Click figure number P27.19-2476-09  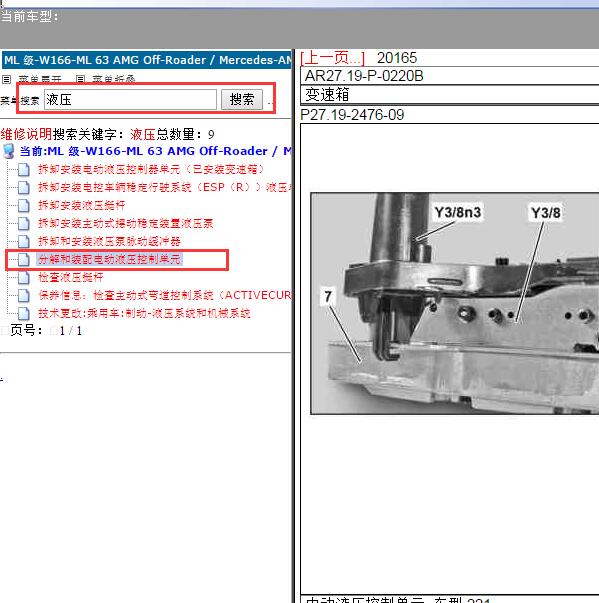pyautogui.click(x=352, y=115)
